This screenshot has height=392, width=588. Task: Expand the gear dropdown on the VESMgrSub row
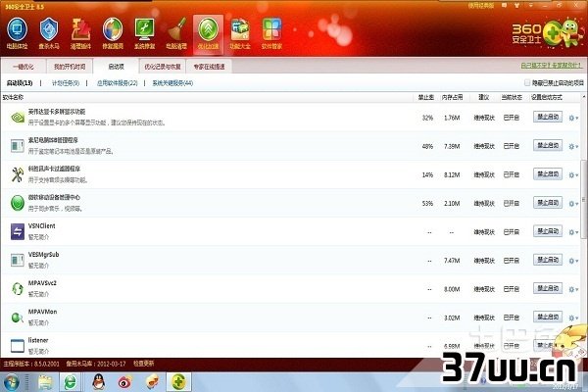pyautogui.click(x=573, y=261)
